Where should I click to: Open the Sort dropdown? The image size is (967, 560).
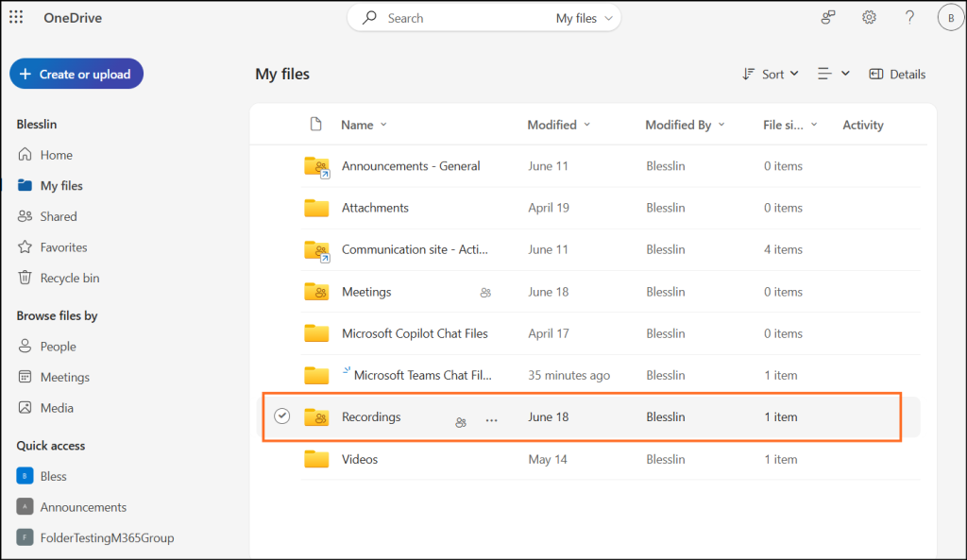pyautogui.click(x=771, y=74)
